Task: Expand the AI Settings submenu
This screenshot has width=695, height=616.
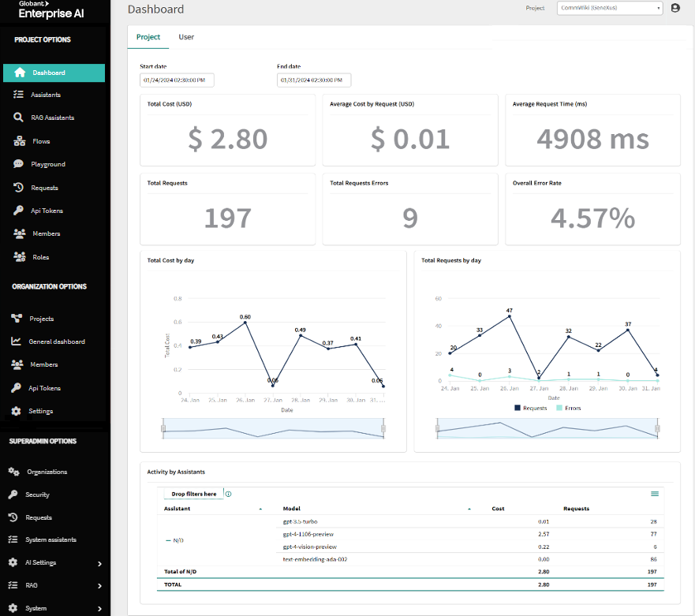Action: click(99, 563)
